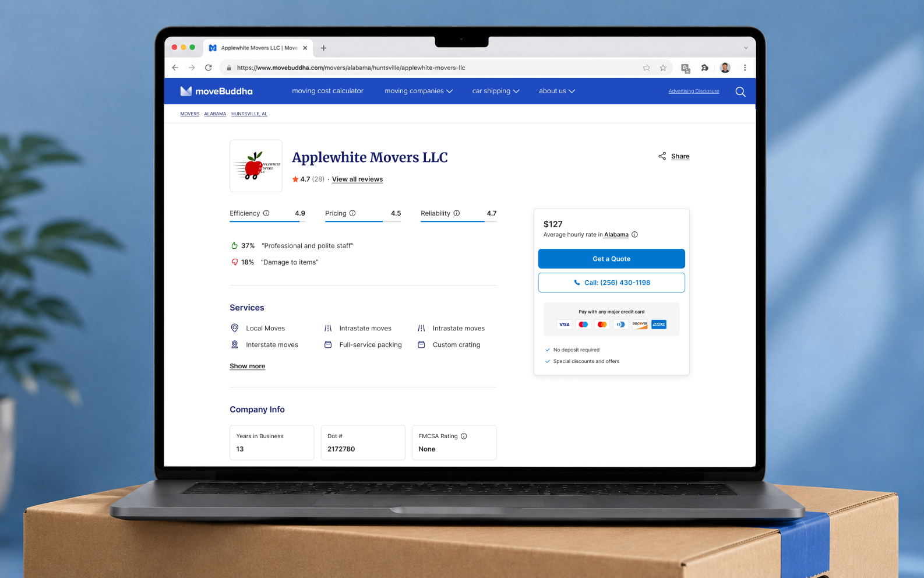924x578 pixels.
Task: Click the Pricing rating bar
Action: tap(363, 221)
